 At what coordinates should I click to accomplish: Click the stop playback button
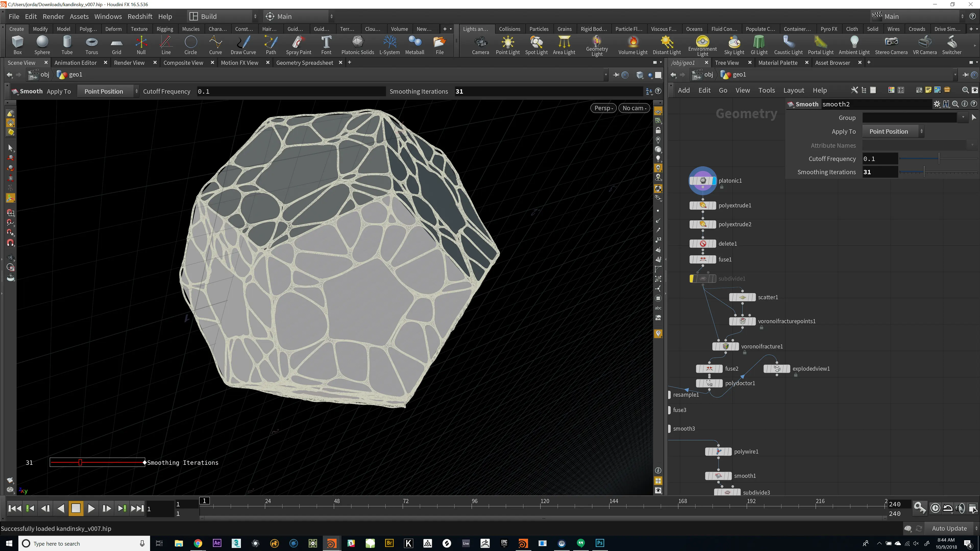[x=76, y=508]
